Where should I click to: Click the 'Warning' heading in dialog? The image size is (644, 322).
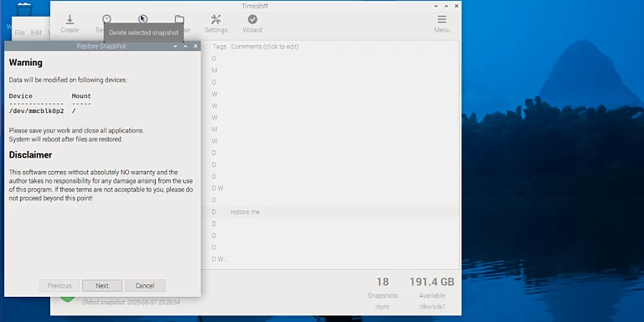click(26, 63)
